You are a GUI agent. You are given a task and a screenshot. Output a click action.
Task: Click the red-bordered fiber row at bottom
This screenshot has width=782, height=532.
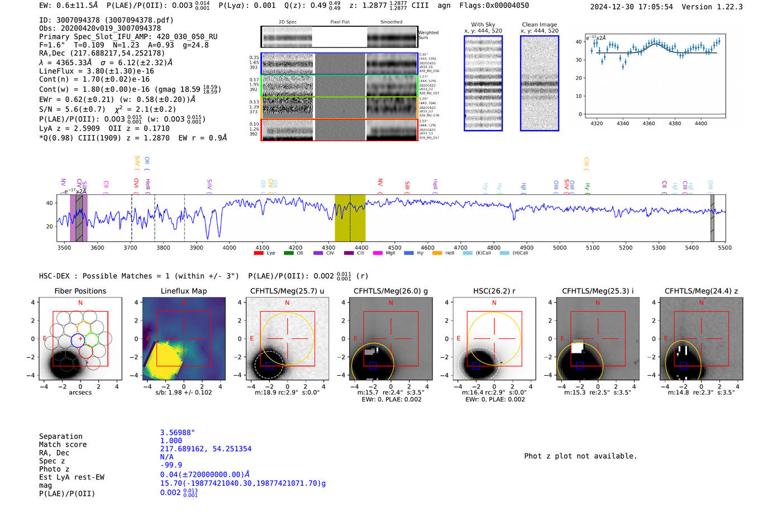(x=339, y=130)
